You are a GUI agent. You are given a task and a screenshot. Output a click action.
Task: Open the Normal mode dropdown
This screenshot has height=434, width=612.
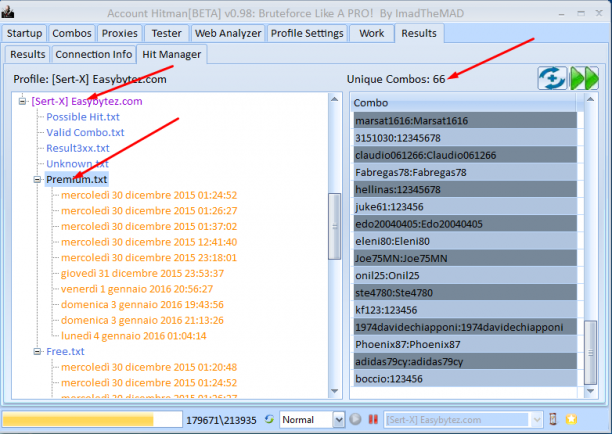(338, 420)
